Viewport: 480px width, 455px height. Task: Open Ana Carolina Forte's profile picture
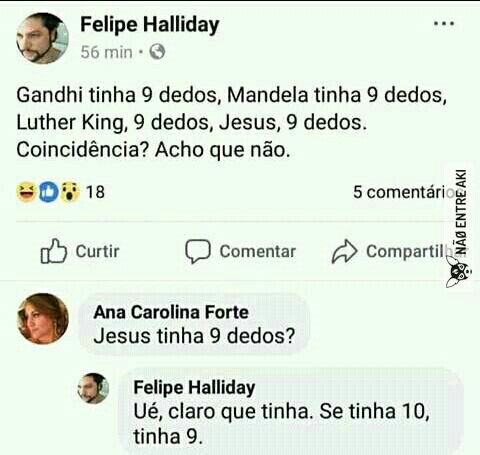43,319
